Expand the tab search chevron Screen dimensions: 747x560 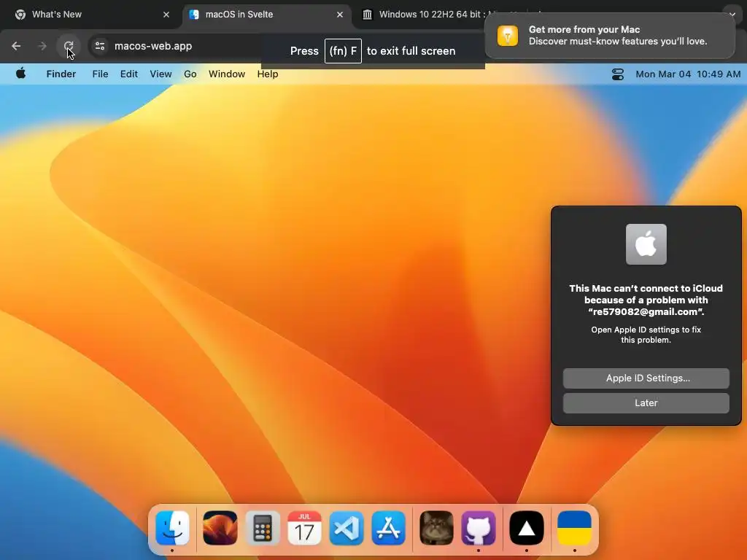pos(732,15)
